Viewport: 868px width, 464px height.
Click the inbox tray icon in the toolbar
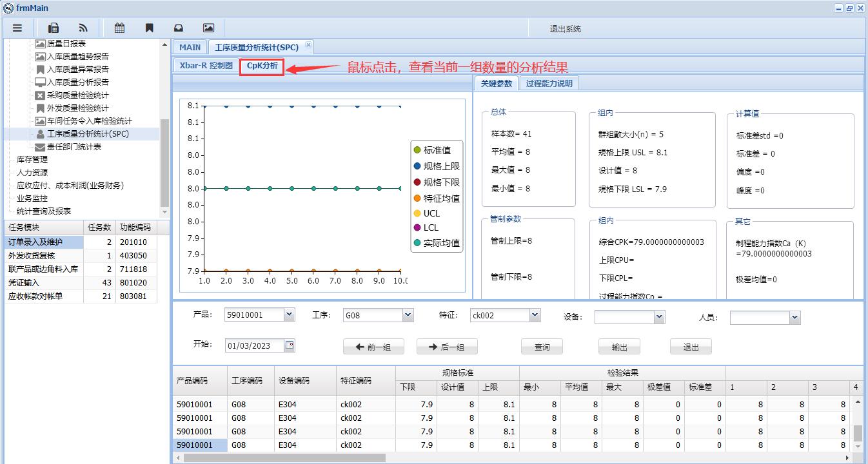[179, 28]
